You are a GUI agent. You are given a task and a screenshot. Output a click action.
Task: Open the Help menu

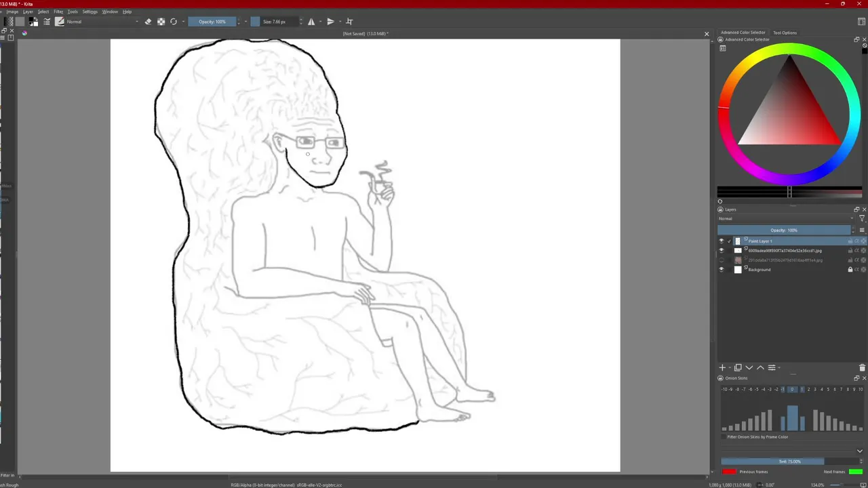pyautogui.click(x=127, y=12)
